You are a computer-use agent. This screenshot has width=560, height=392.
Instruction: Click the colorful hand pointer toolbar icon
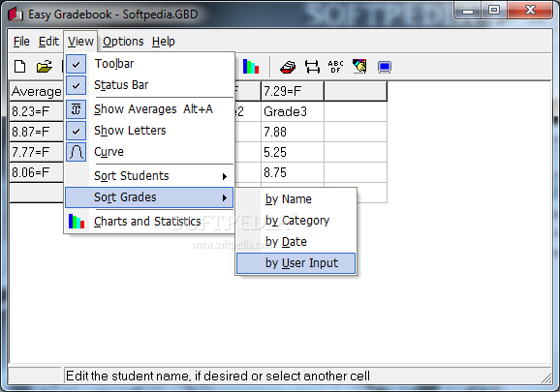point(360,67)
